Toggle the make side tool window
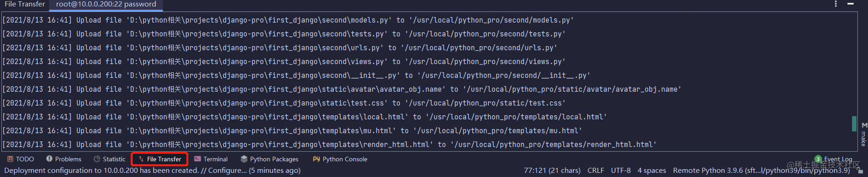This screenshot has width=868, height=177. click(x=864, y=135)
